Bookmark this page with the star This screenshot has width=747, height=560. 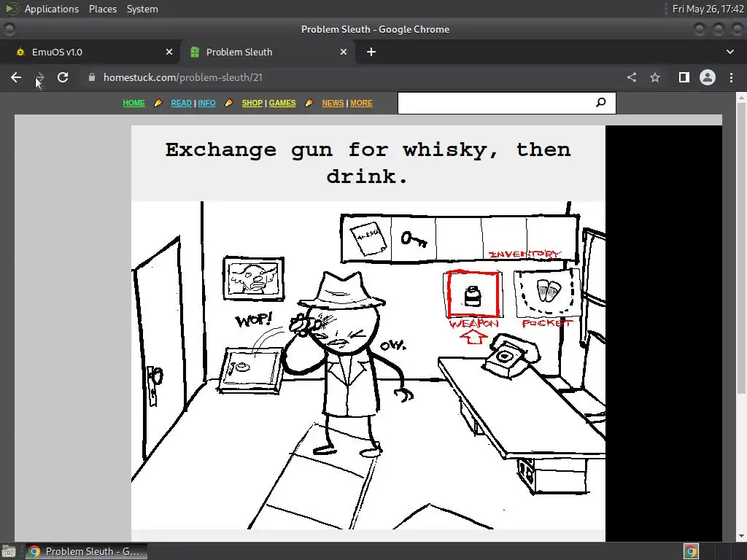655,77
